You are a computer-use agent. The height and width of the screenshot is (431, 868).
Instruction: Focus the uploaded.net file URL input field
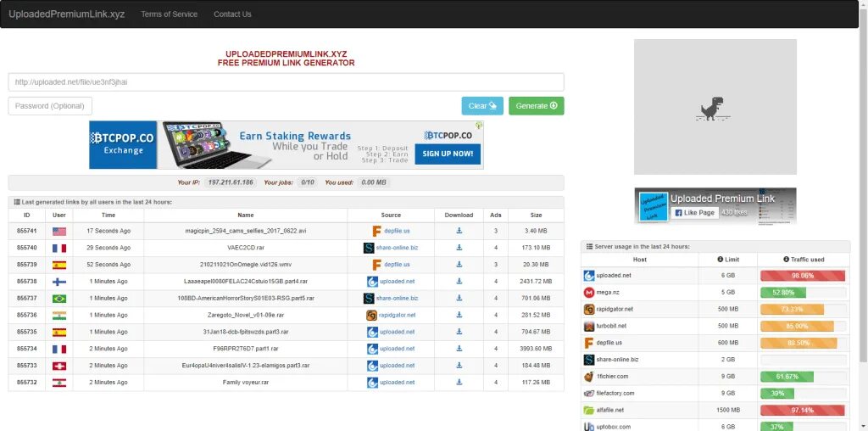point(287,82)
